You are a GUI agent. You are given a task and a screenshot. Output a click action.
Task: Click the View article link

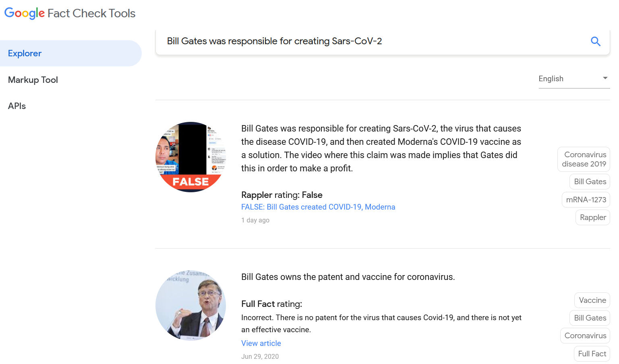[x=261, y=343]
